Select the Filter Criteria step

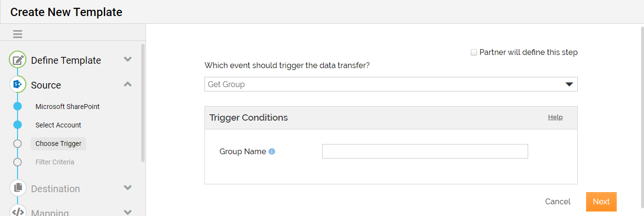(x=55, y=162)
